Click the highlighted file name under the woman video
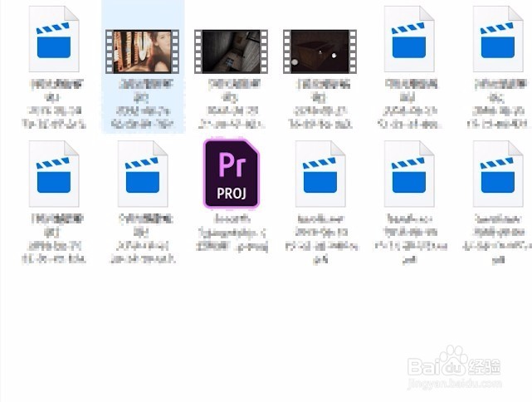The height and width of the screenshot is (402, 532). [x=143, y=104]
